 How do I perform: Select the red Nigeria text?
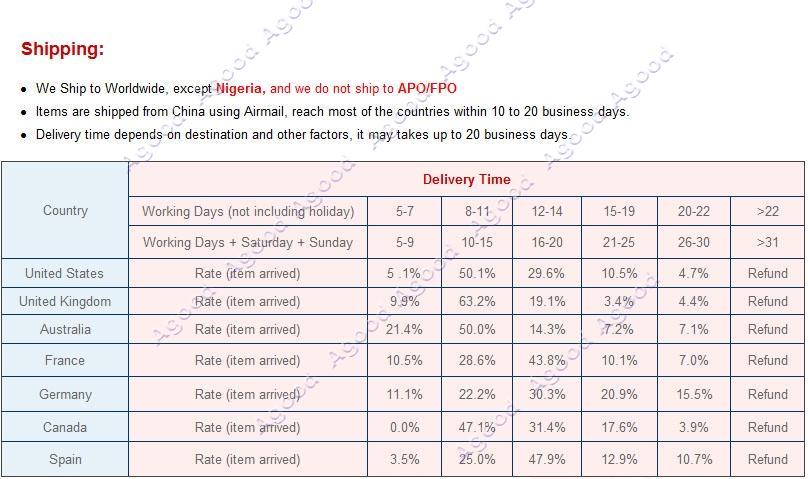pyautogui.click(x=240, y=89)
